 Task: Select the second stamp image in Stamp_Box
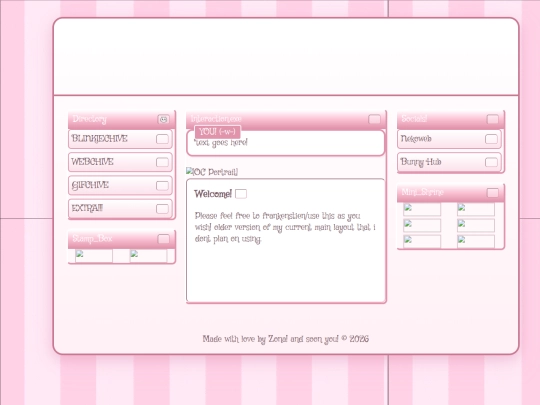[x=148, y=256]
